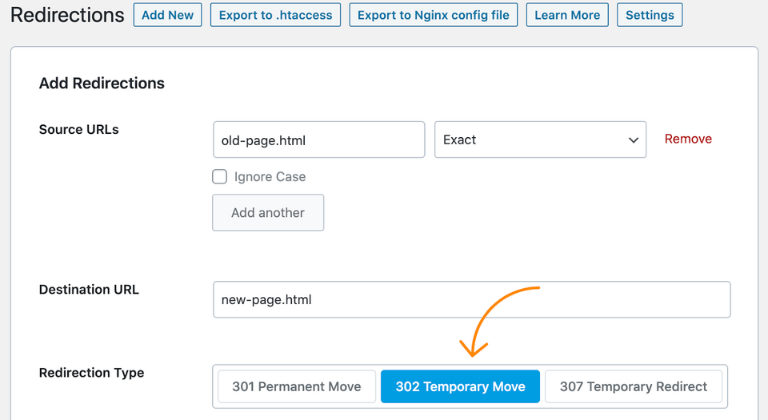The image size is (768, 420).
Task: Click Add another source URL button
Action: point(268,213)
